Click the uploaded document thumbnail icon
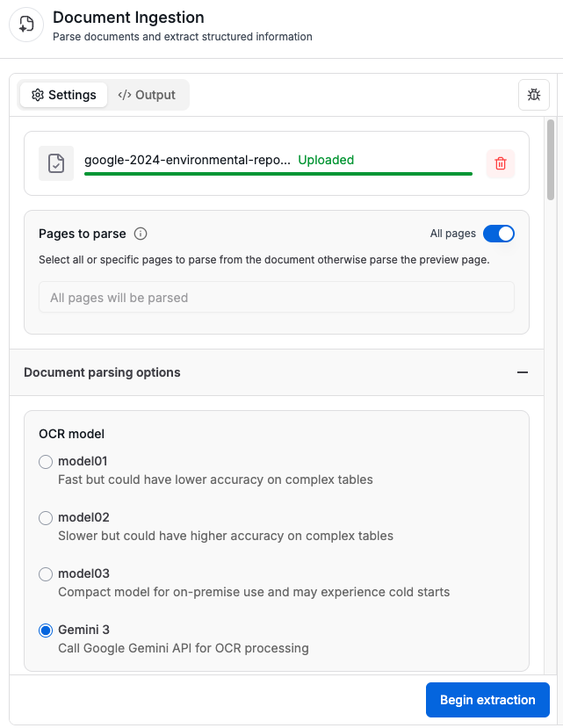563x728 pixels. (x=56, y=162)
